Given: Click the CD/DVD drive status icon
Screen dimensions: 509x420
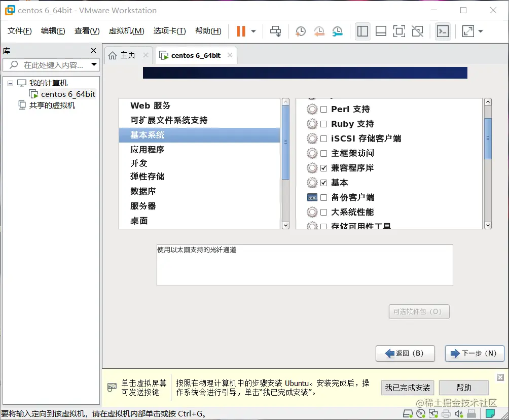Looking at the screenshot, I should [421, 413].
